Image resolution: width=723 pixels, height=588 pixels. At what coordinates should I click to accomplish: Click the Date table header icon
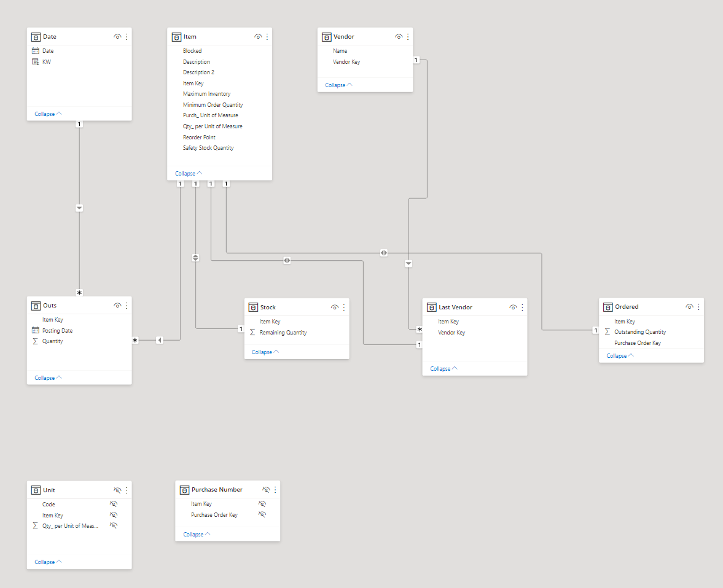point(36,37)
